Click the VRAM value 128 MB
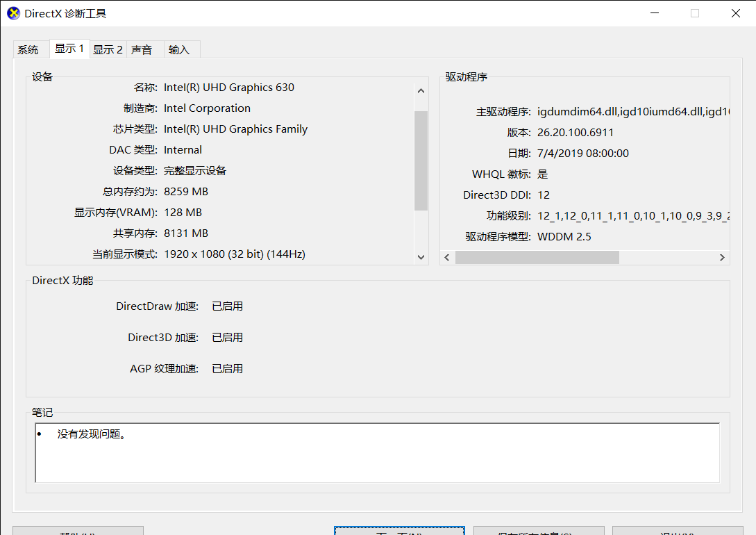This screenshot has height=535, width=756. (183, 213)
